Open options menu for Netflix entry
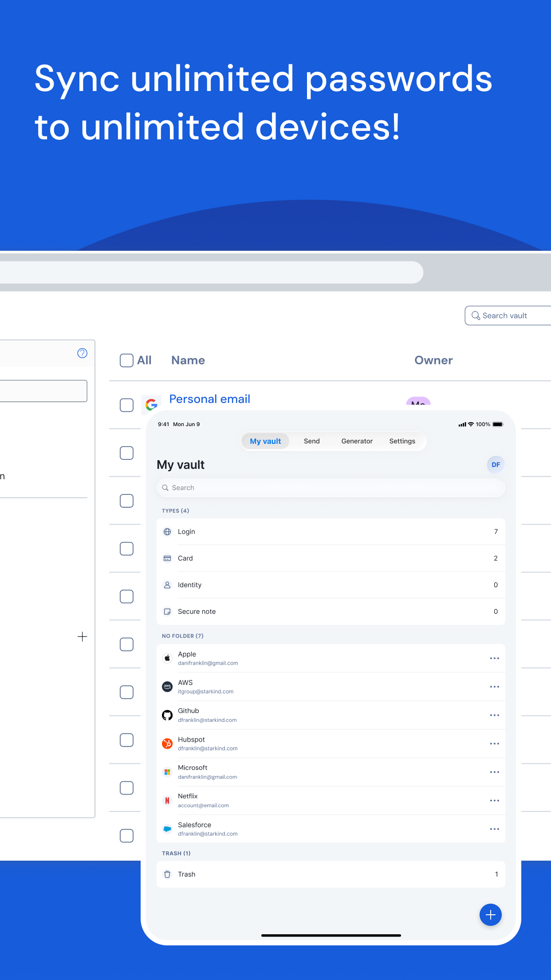The width and height of the screenshot is (551, 980). click(495, 800)
